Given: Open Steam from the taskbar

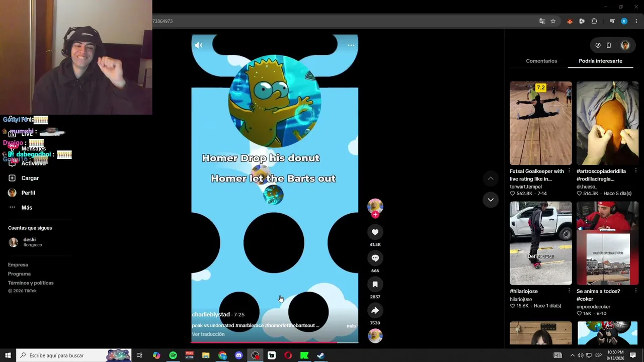Looking at the screenshot, I should click(x=320, y=355).
